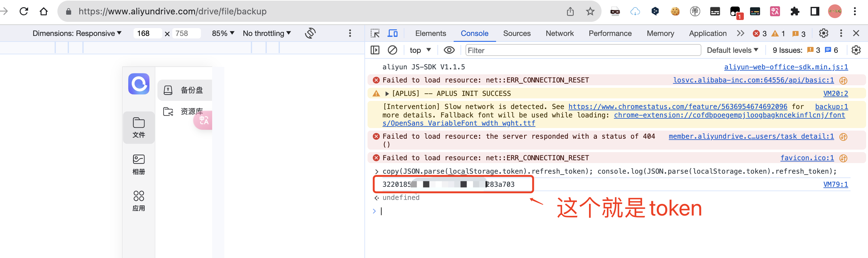Close the DevTools panel
This screenshot has height=258, width=868.
(x=856, y=33)
